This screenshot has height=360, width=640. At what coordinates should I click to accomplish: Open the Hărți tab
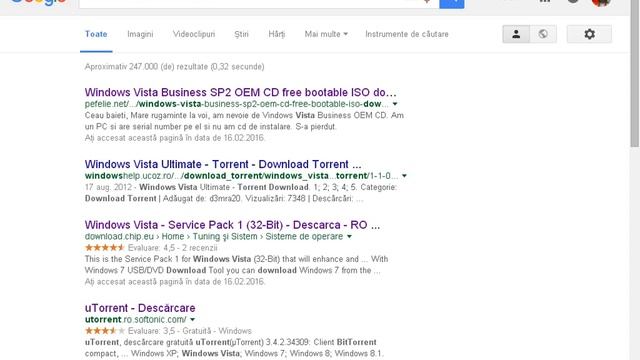[277, 34]
